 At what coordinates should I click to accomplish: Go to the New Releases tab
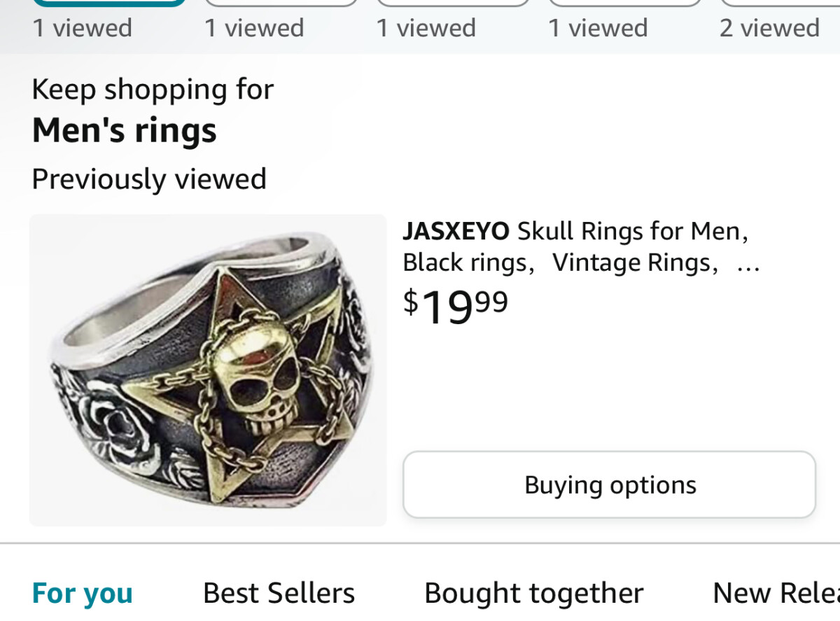[776, 593]
